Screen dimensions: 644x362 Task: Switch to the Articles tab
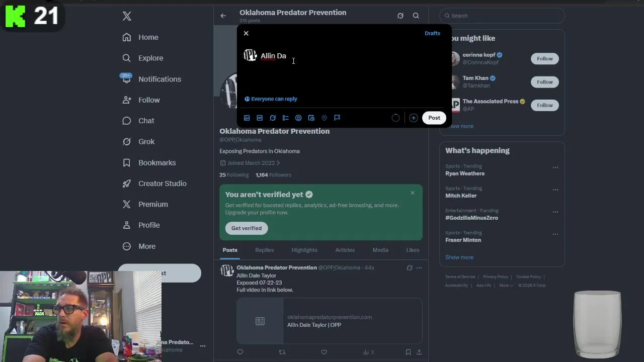point(345,250)
